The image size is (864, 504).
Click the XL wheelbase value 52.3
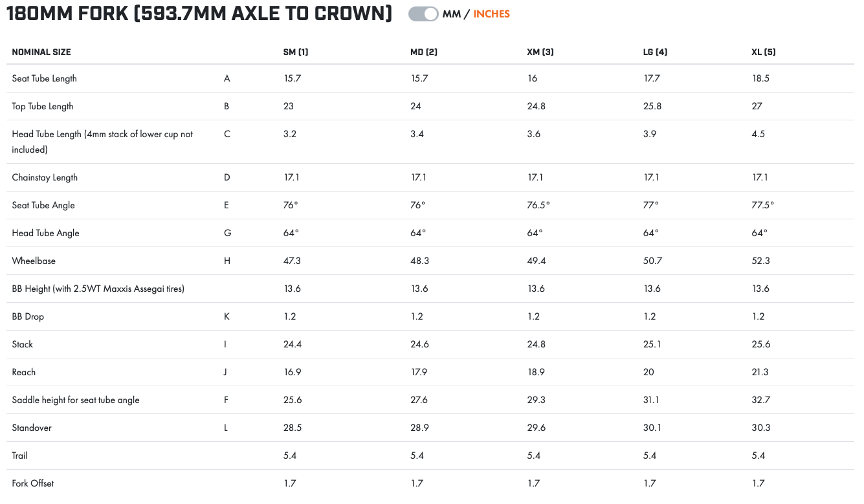[761, 261]
